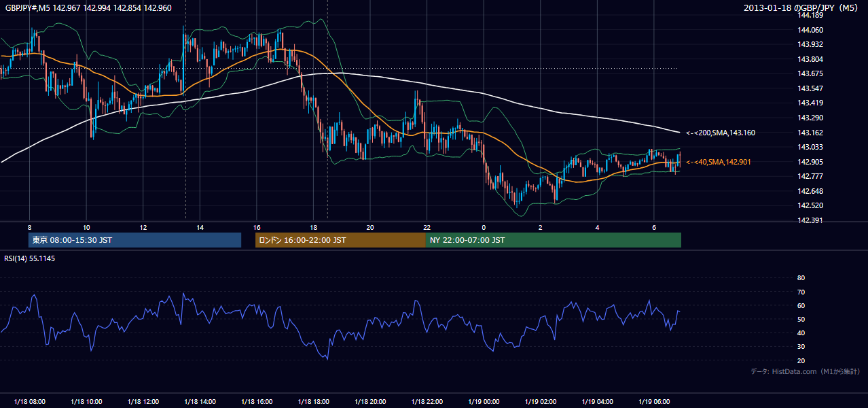
Task: Click hour label 12 under the price chart
Action: (143, 227)
